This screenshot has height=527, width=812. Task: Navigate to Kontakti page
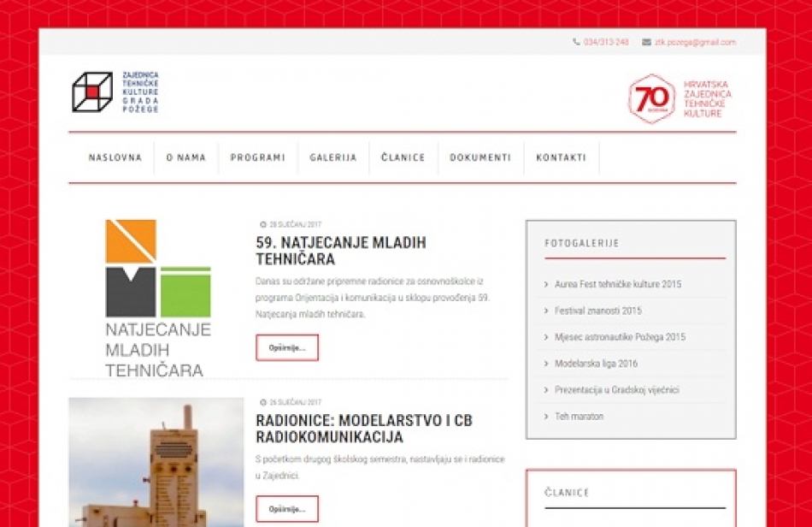562,158
